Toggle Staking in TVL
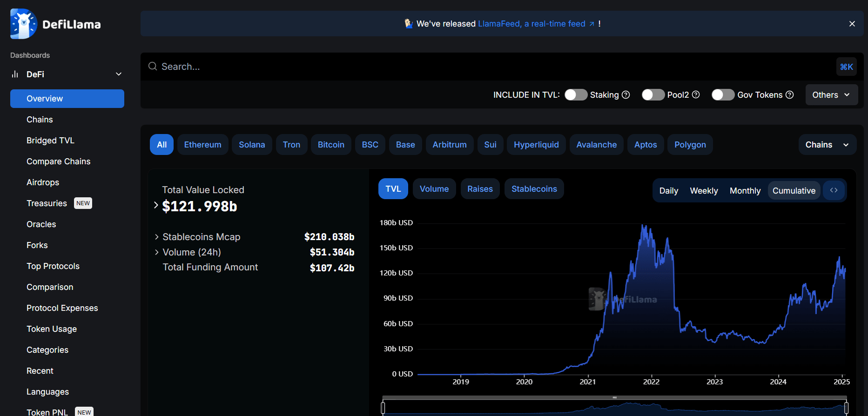This screenshot has height=416, width=868. [x=576, y=95]
